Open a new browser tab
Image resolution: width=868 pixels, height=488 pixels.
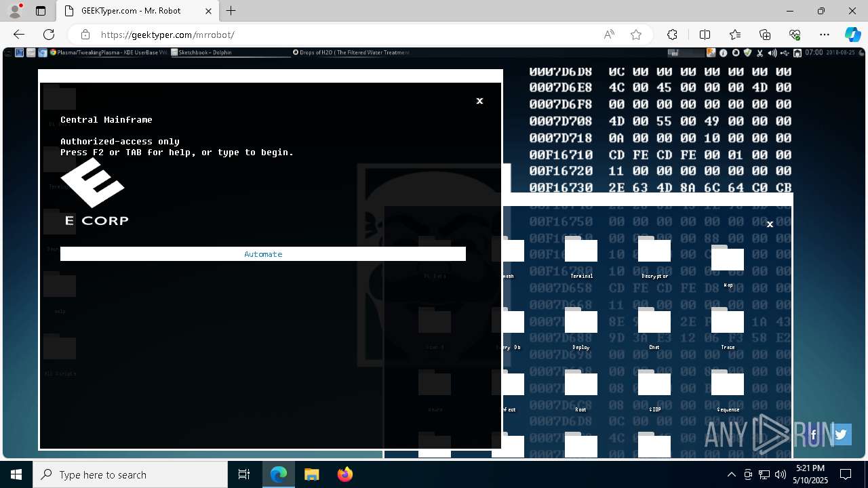pyautogui.click(x=231, y=11)
